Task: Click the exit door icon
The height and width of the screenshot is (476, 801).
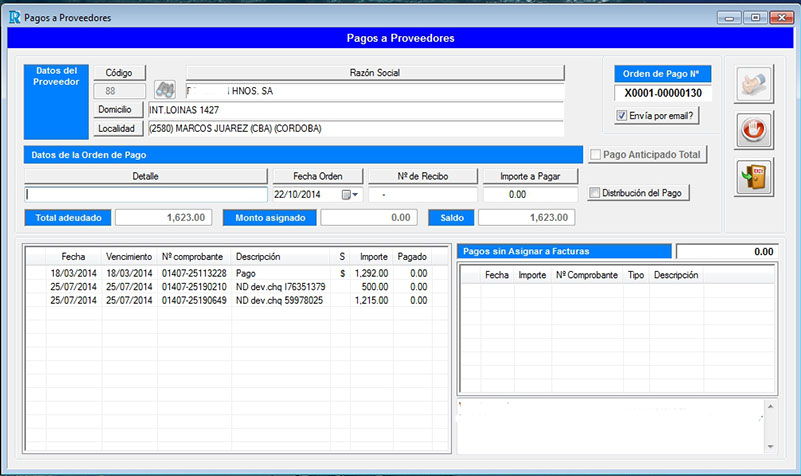Action: point(755,176)
